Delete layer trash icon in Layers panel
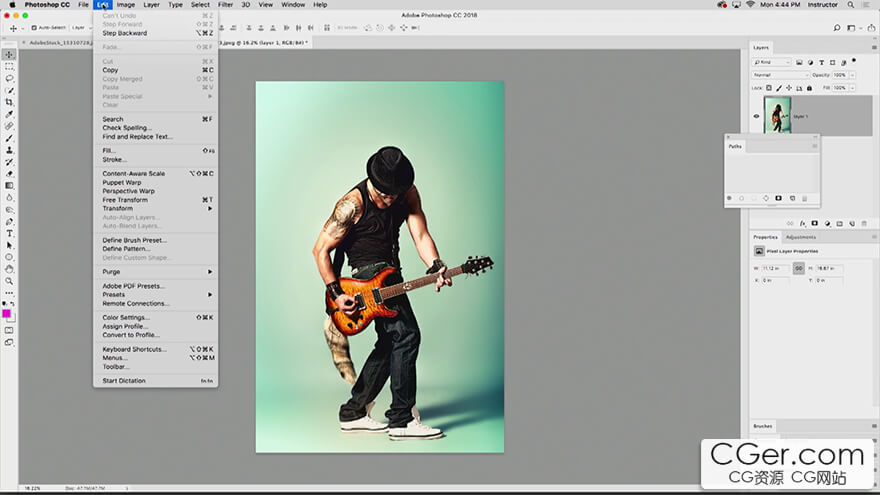 (864, 223)
